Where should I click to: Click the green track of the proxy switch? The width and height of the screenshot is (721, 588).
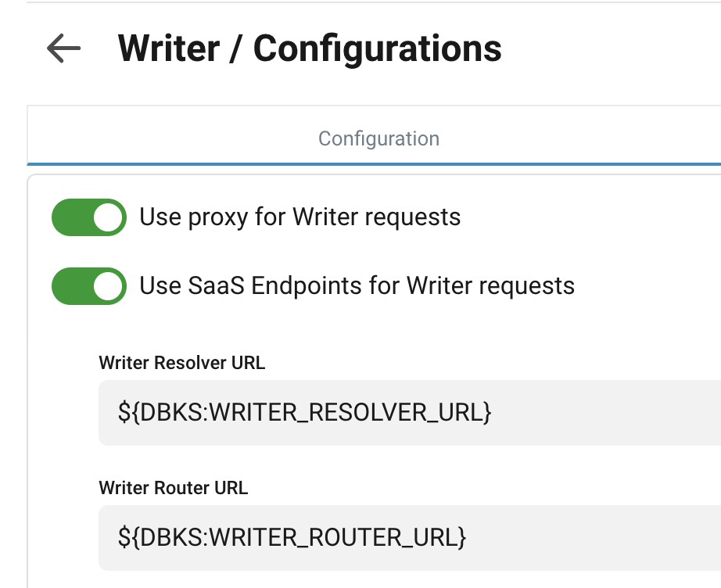tap(70, 217)
